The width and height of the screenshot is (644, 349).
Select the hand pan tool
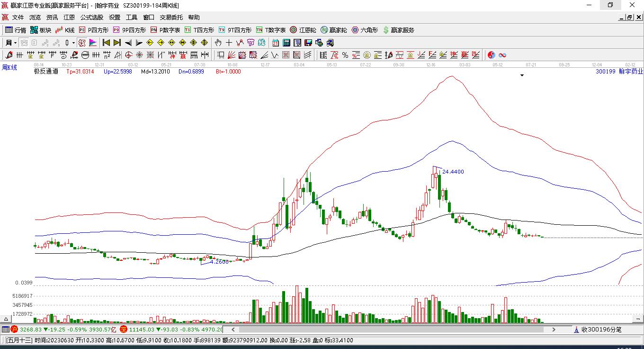click(x=218, y=43)
